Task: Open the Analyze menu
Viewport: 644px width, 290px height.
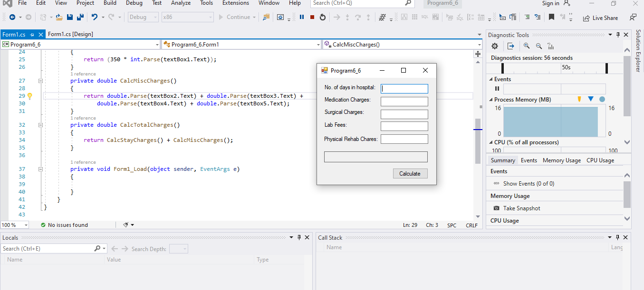Action: (x=181, y=3)
